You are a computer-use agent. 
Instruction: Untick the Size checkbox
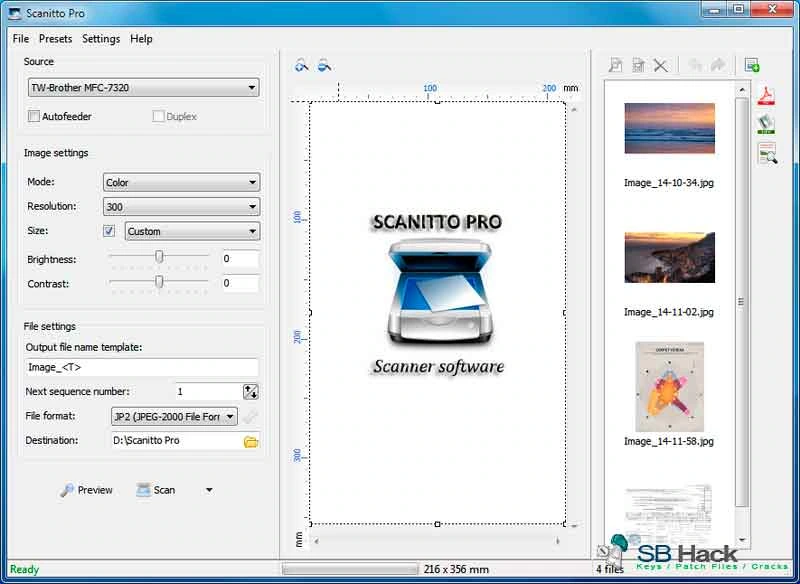coord(109,231)
